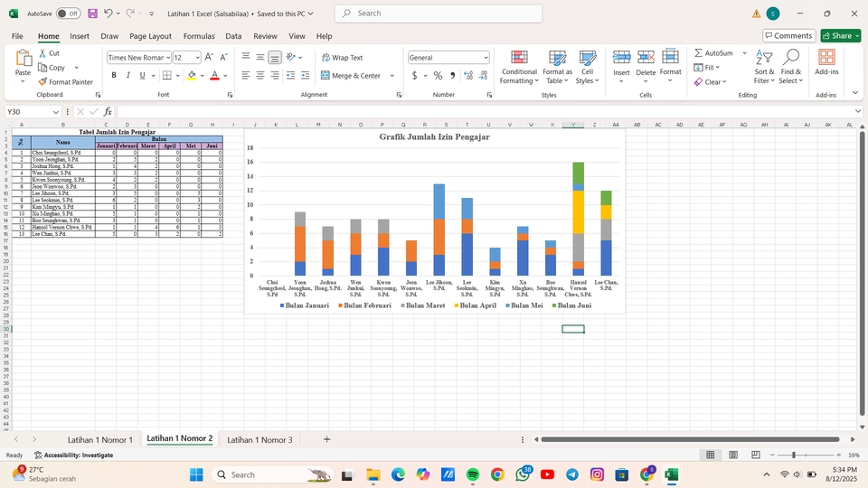
Task: Open YouTube from the taskbar
Action: coord(548,474)
